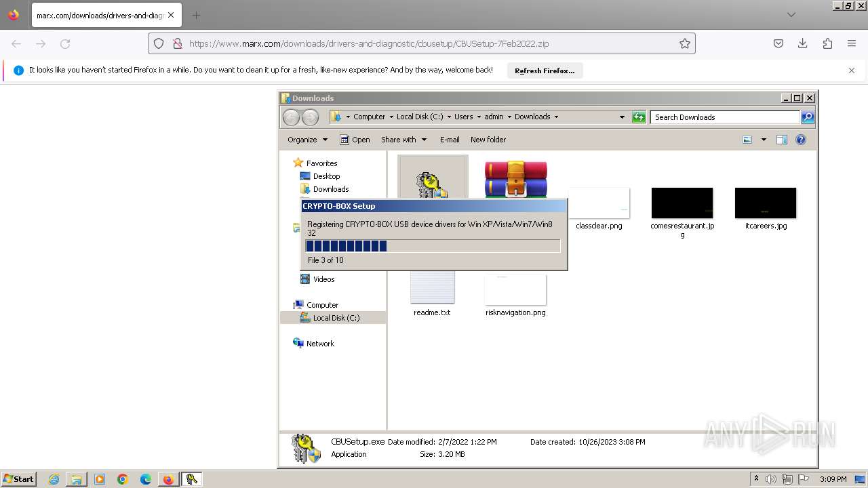Open the more view options dropdown arrow
The width and height of the screenshot is (868, 488).
coord(764,140)
